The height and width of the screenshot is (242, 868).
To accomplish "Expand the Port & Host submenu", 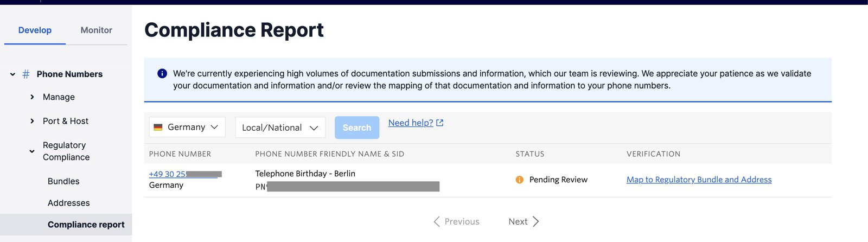I will pyautogui.click(x=32, y=121).
